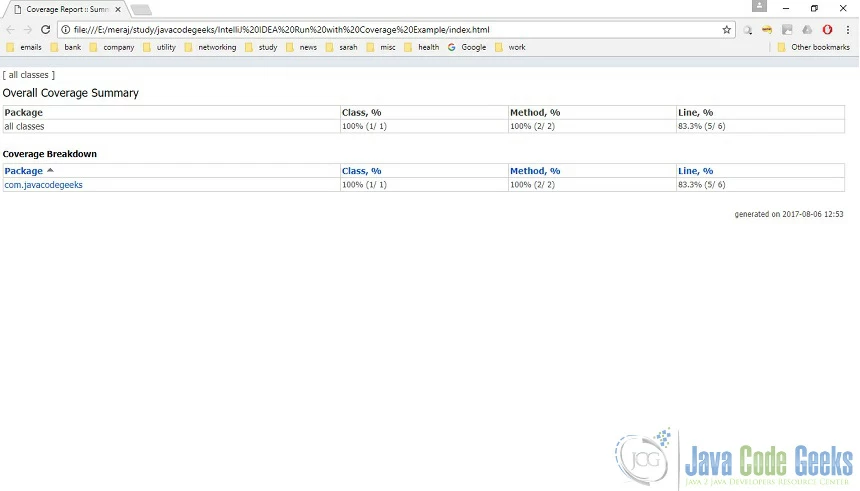Viewport: 860px width, 491px height.
Task: Click the cloud extension icon
Action: [807, 30]
